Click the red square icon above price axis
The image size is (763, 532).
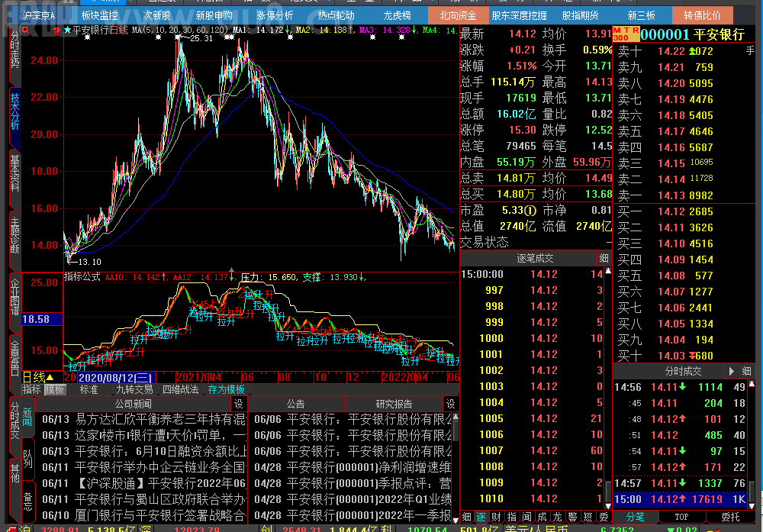(25, 31)
